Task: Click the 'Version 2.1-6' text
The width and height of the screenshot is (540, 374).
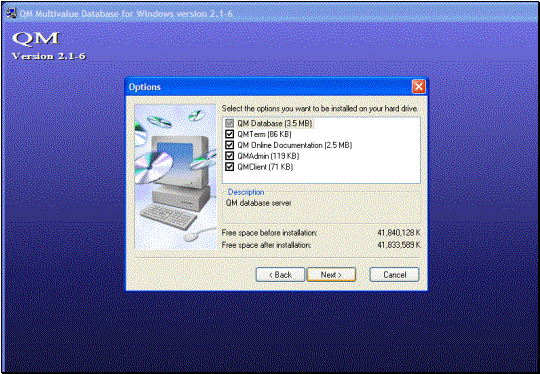Action: tap(49, 56)
